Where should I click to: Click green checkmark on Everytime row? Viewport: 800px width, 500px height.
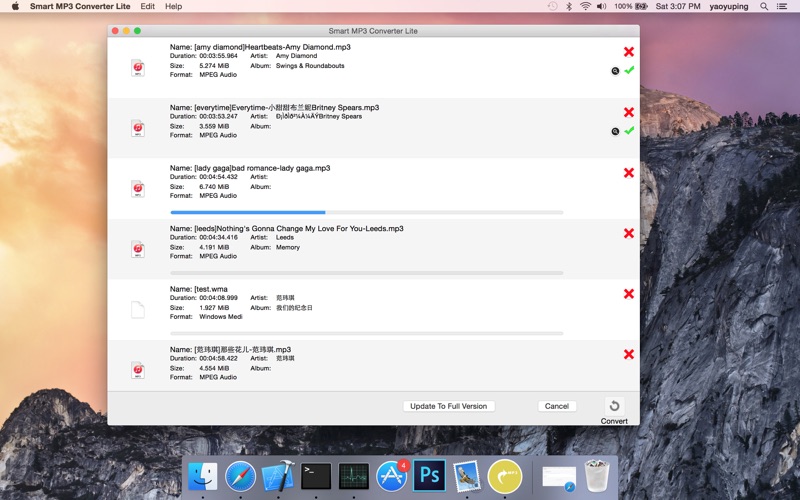point(629,131)
